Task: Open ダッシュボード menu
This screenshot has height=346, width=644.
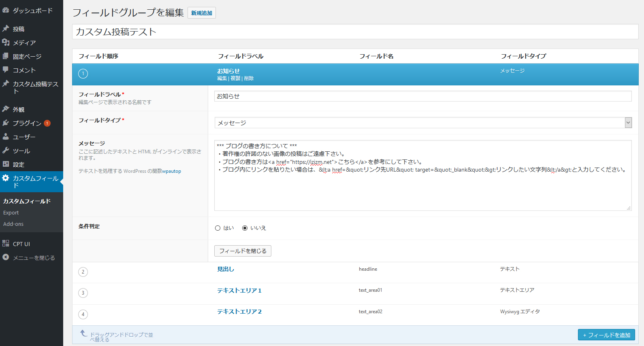Action: tap(33, 11)
